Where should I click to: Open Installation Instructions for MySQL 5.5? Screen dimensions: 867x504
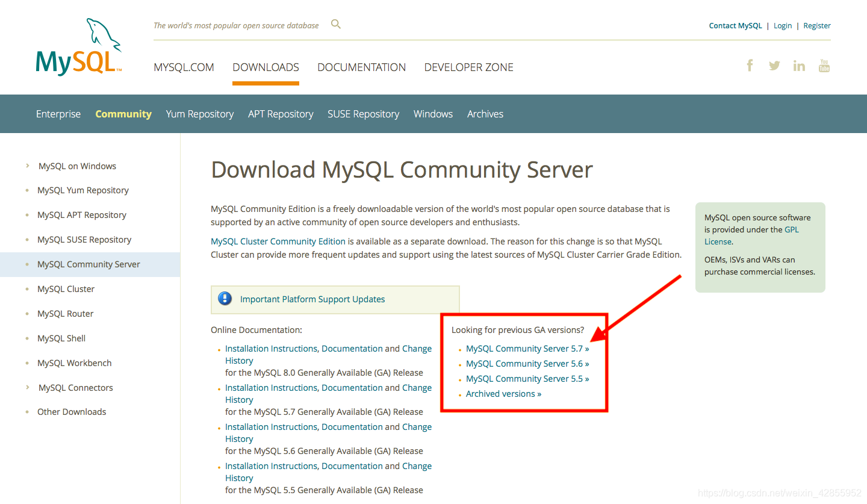(271, 466)
